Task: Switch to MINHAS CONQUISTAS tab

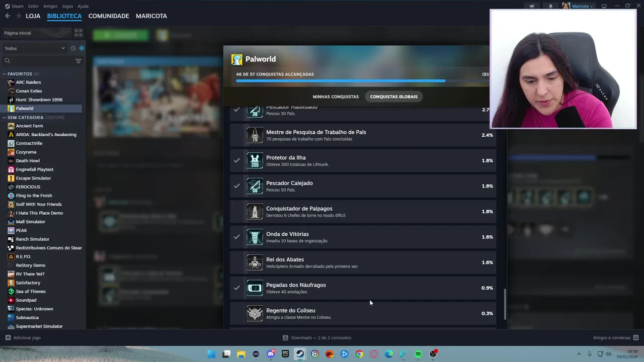Action: pos(336,97)
